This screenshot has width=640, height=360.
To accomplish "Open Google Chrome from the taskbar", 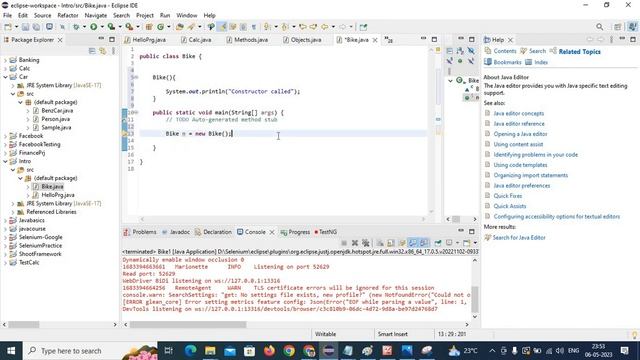I will click(289, 351).
